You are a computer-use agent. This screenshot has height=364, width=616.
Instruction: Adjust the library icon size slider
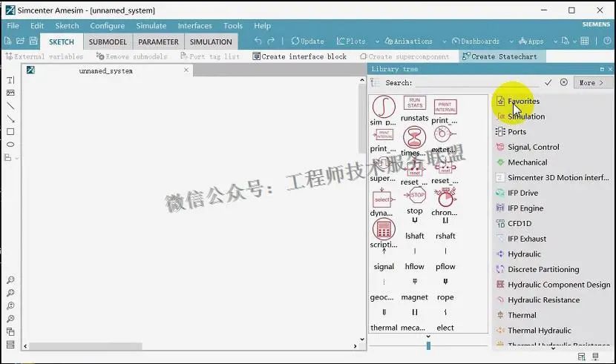pyautogui.click(x=428, y=346)
